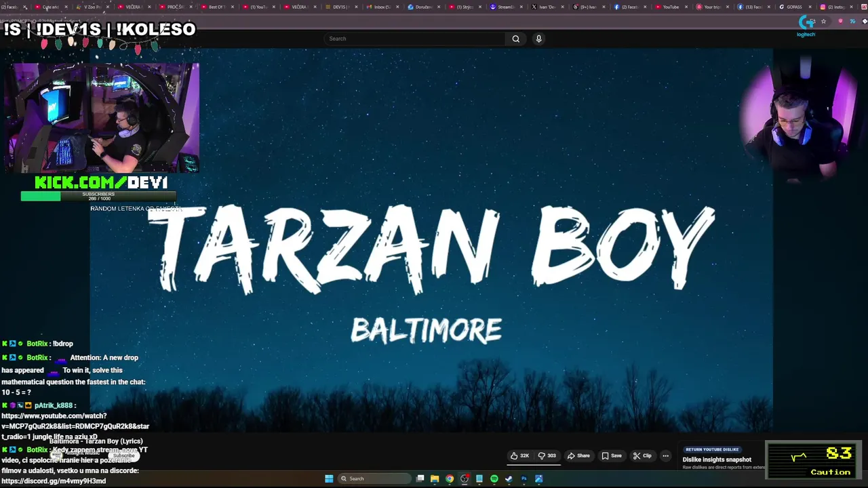Switch to the 'Cute and' YouTube tab
The height and width of the screenshot is (488, 868).
[x=51, y=7]
